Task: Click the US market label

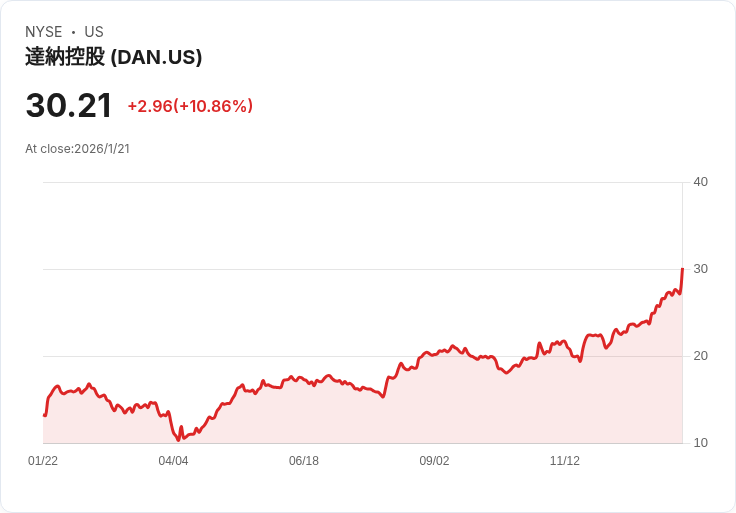Action: [94, 32]
